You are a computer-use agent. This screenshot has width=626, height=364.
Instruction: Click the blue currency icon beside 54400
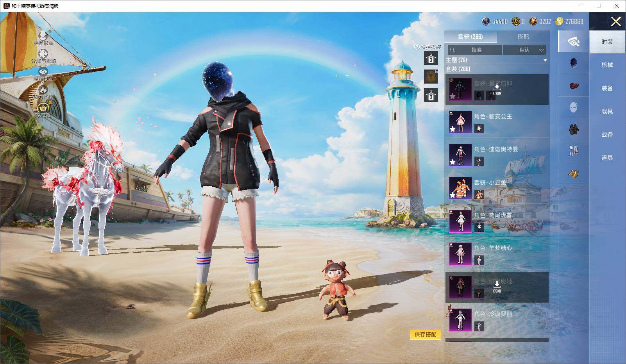486,21
